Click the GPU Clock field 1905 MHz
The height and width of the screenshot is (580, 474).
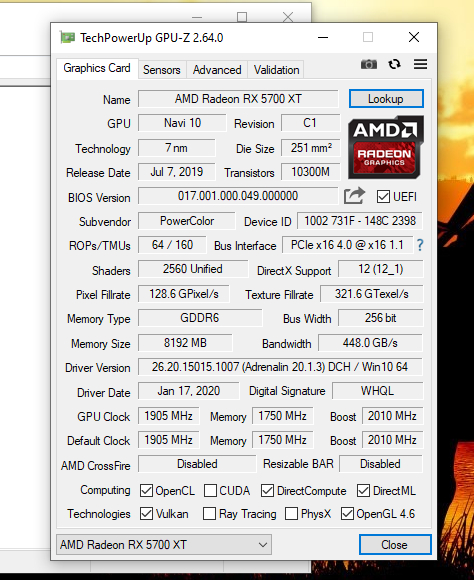tap(168, 416)
